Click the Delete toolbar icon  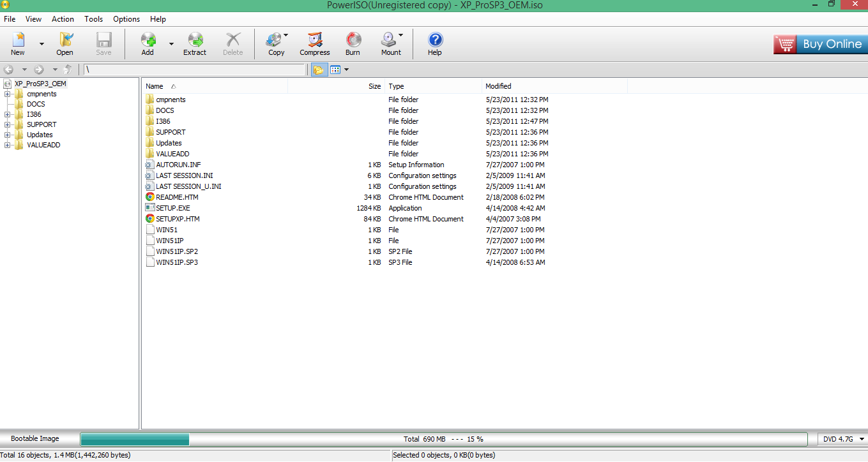point(233,40)
